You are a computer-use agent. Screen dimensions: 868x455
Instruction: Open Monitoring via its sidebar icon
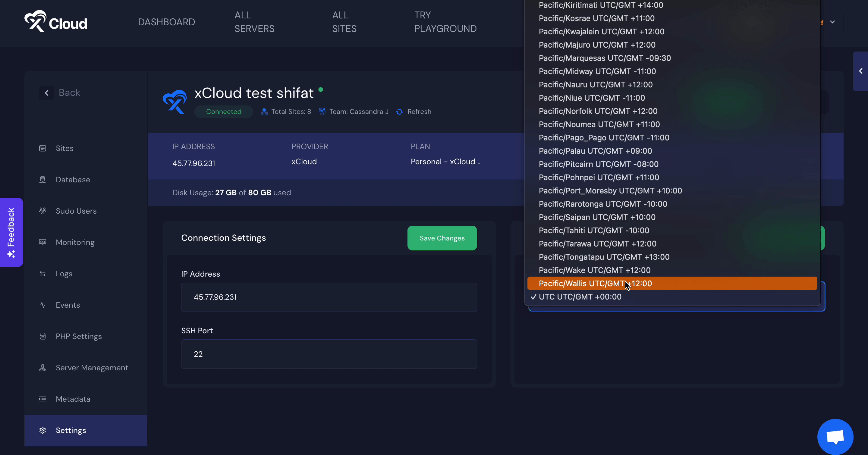(x=42, y=242)
